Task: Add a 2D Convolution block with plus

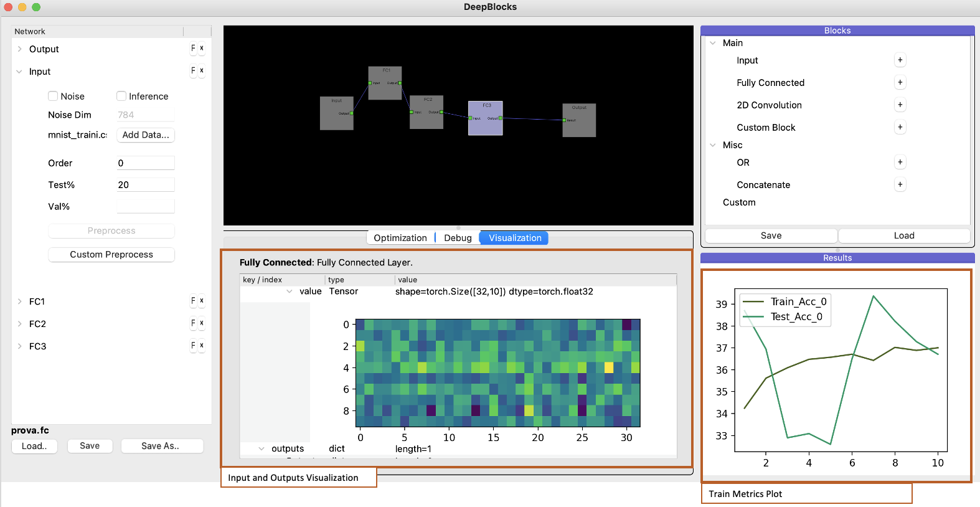Action: click(900, 105)
